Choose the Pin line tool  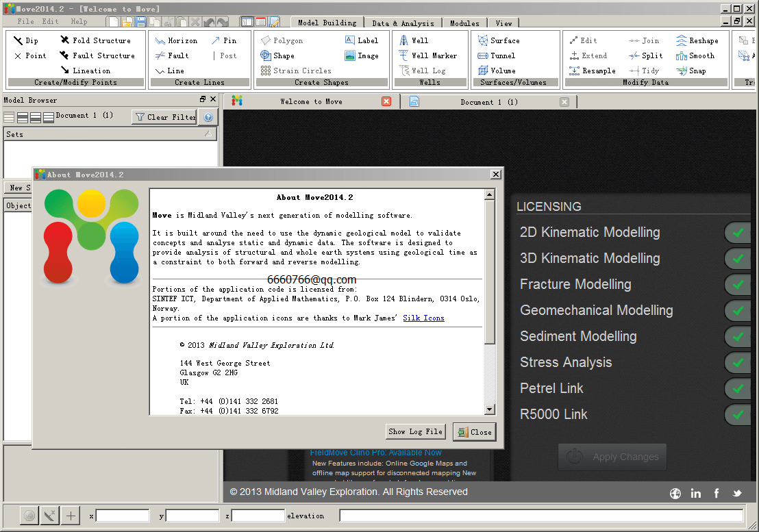tap(224, 40)
